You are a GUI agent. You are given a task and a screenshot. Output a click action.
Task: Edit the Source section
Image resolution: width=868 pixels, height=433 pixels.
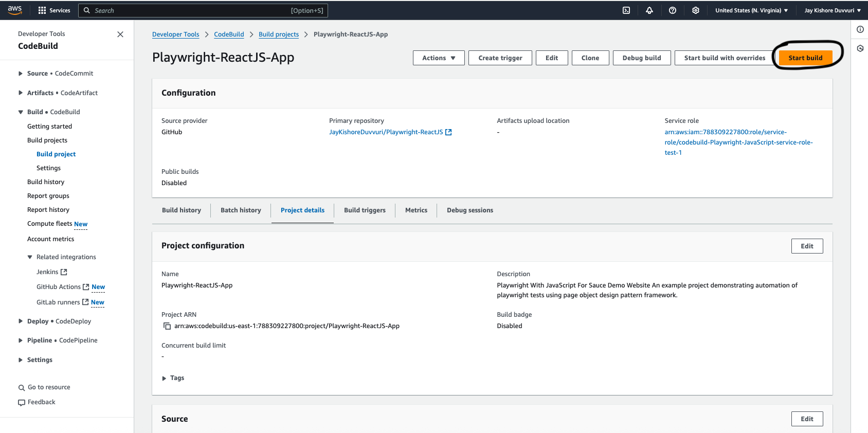coord(807,419)
